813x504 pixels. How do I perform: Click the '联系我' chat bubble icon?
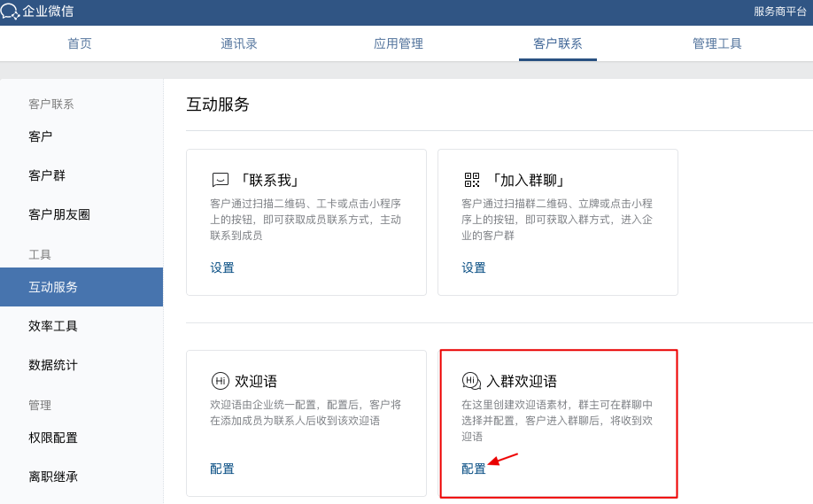(221, 180)
